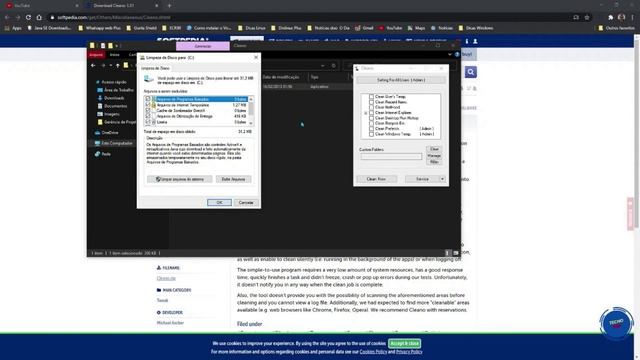Open the Maps bookmark
640x360 pixels.
pyautogui.click(x=416, y=28)
